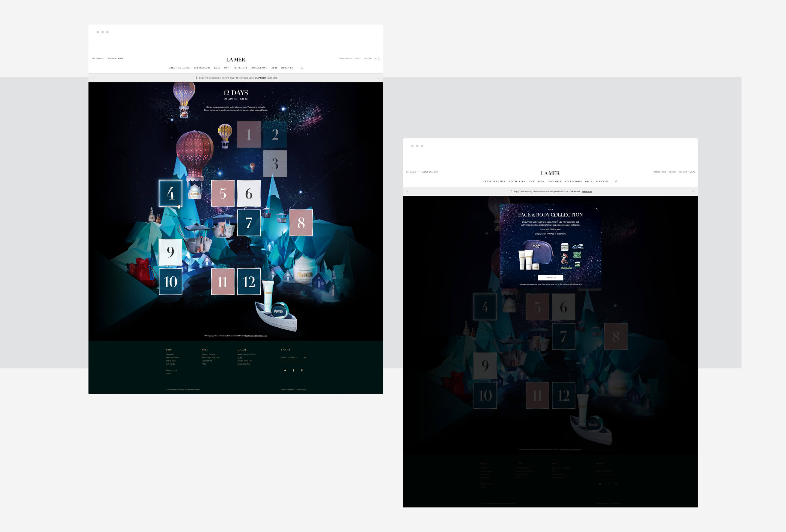Open advent day 1 tile
Image resolution: width=786 pixels, height=532 pixels.
tap(249, 134)
